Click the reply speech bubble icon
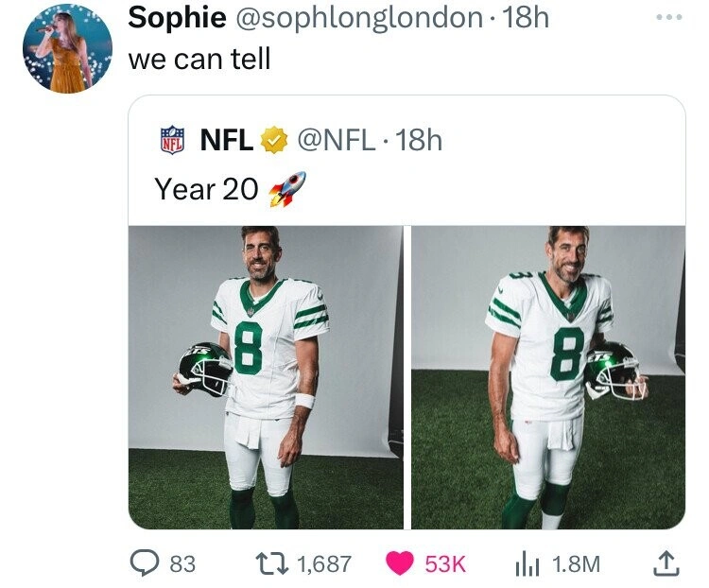 pyautogui.click(x=145, y=563)
